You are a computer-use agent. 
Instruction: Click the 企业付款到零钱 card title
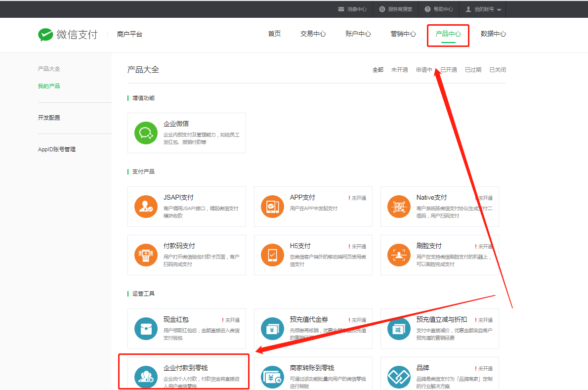(185, 368)
